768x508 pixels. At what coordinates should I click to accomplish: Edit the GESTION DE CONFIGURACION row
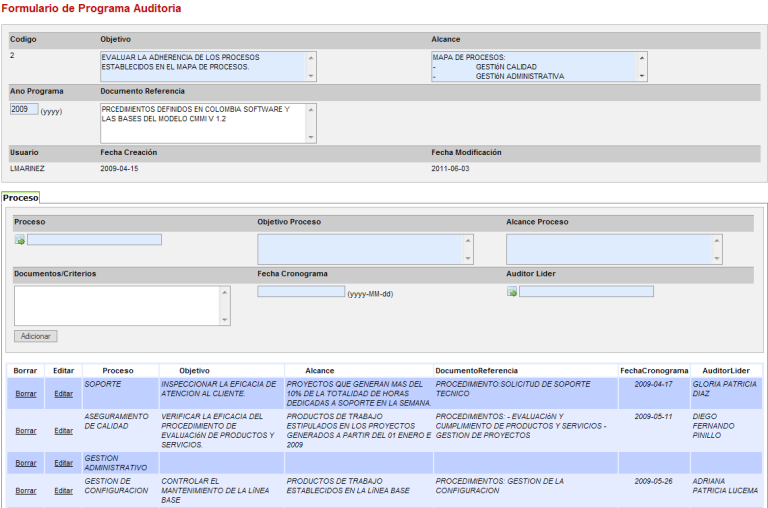[x=63, y=490]
